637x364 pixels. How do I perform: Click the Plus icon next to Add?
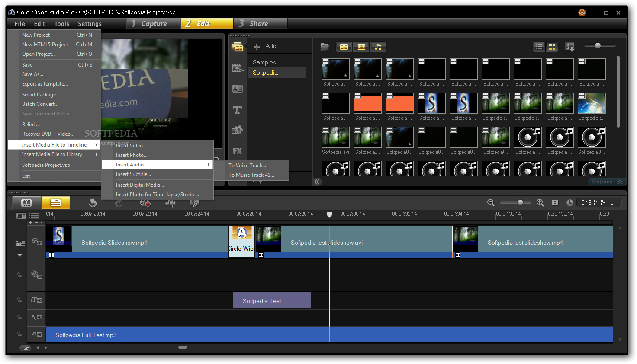[257, 46]
